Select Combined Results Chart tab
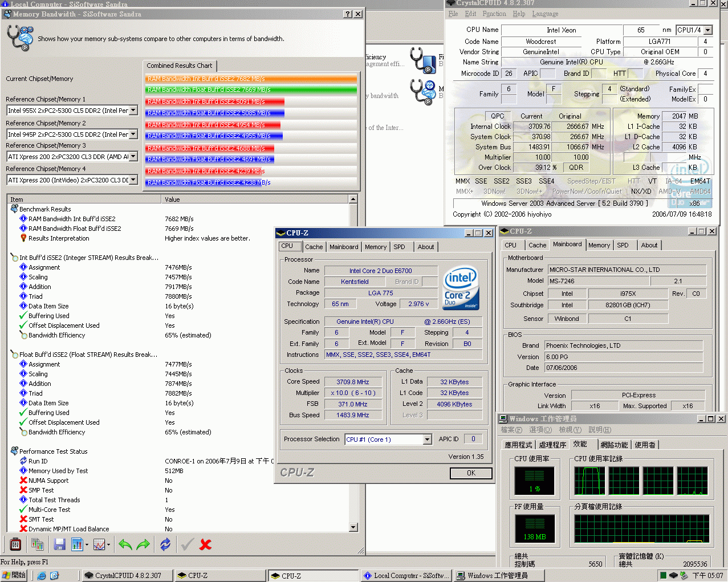 click(180, 66)
